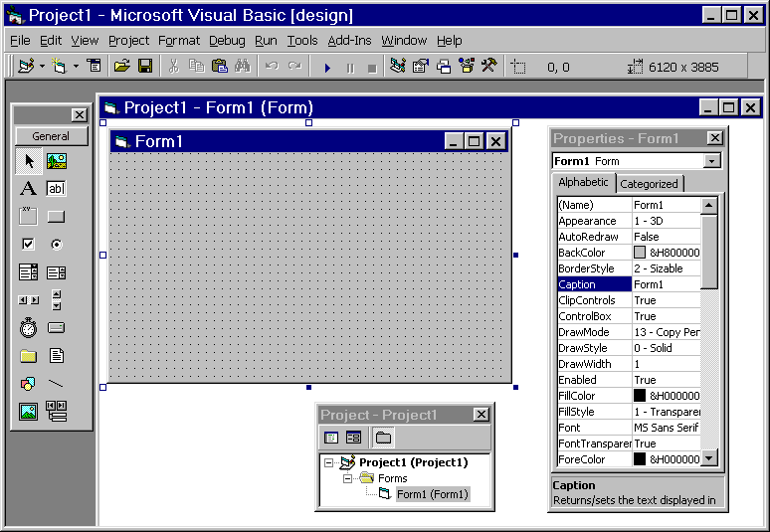Toggle Folders view in Project panel
This screenshot has height=532, width=770.
(x=383, y=438)
